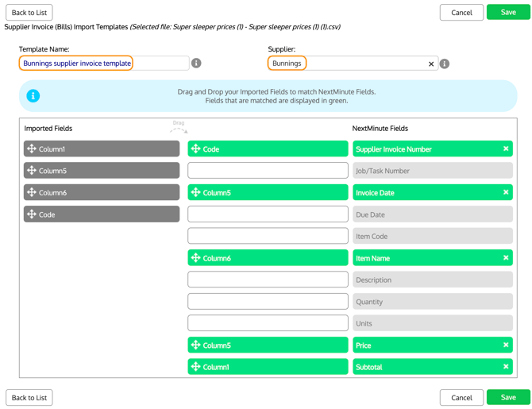Screen dimensions: 532x409
Task: Remove the Subtotal field mapping
Action: click(506, 367)
